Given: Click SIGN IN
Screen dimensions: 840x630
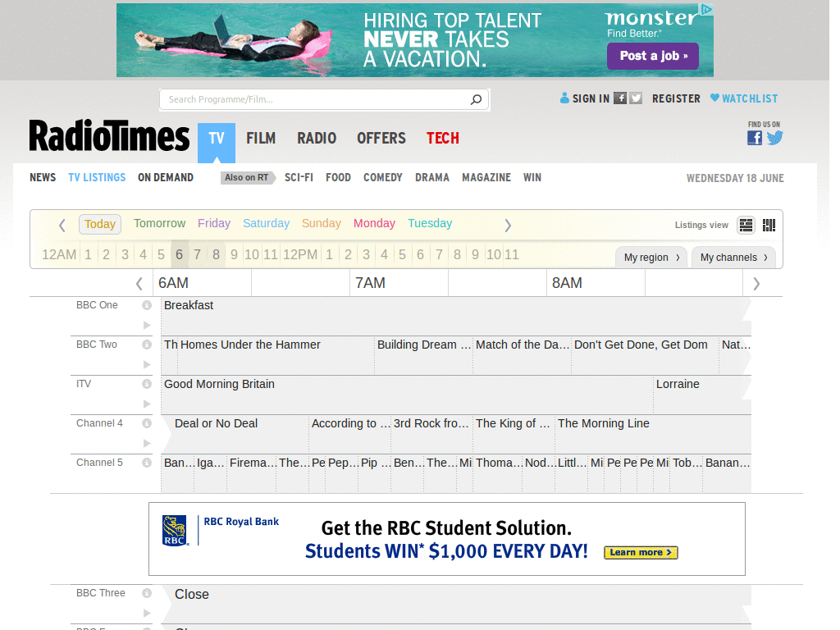Looking at the screenshot, I should 591,98.
